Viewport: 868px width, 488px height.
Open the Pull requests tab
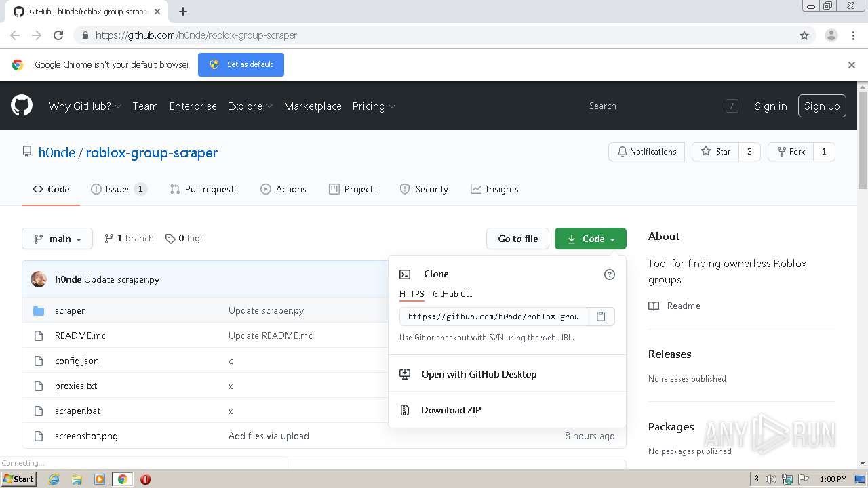[203, 189]
